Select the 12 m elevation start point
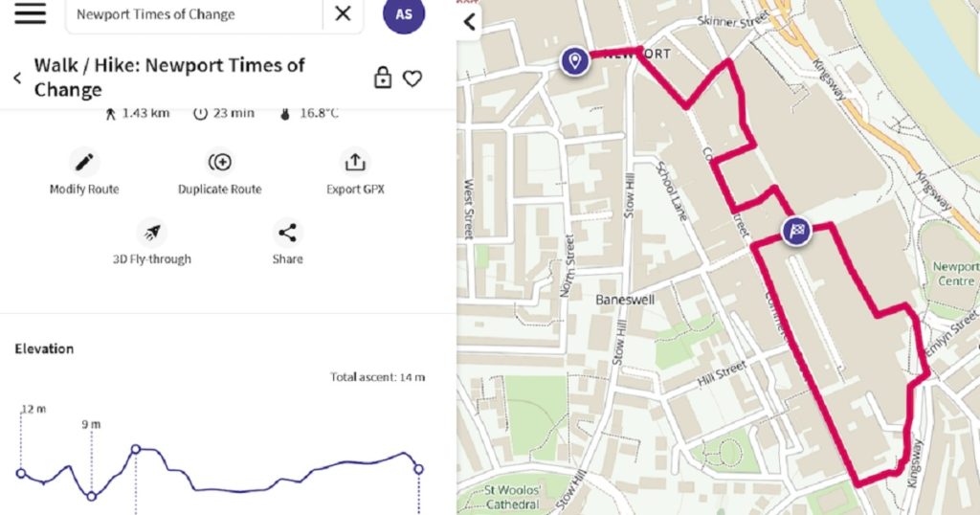The height and width of the screenshot is (515, 980). coord(21,472)
